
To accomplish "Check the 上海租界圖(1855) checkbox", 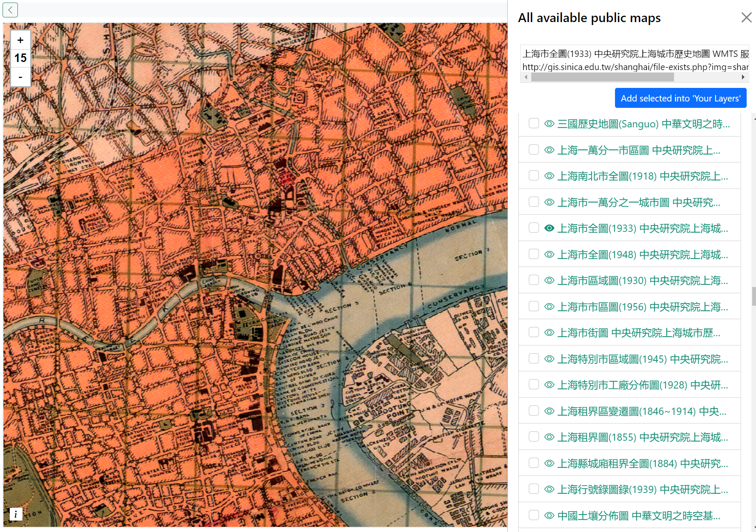I will (534, 436).
